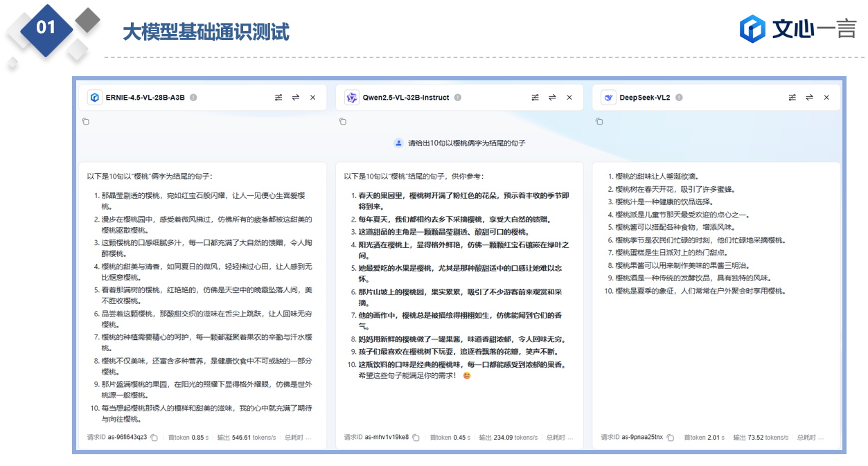Viewport: 868px width, 466px height.
Task: Copy request ID as-9pnaa25tnx
Action: 670,438
